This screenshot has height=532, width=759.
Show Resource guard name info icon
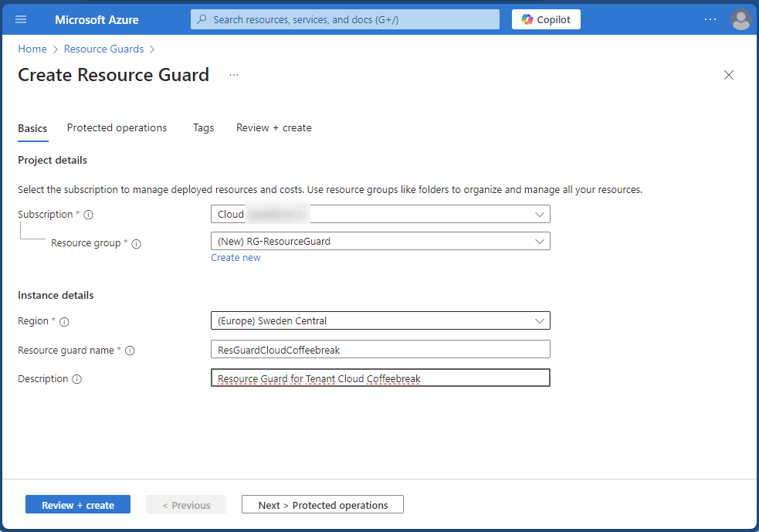point(130,351)
